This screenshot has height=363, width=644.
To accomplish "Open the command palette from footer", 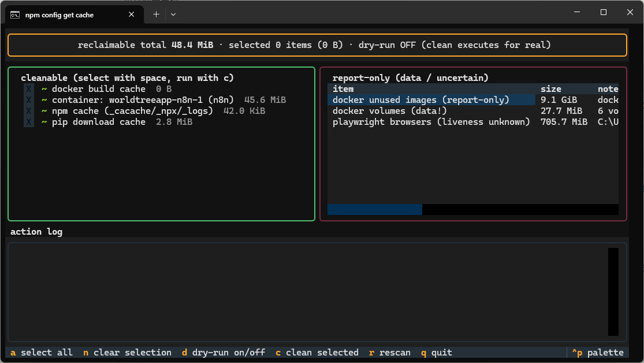I will pyautogui.click(x=598, y=353).
